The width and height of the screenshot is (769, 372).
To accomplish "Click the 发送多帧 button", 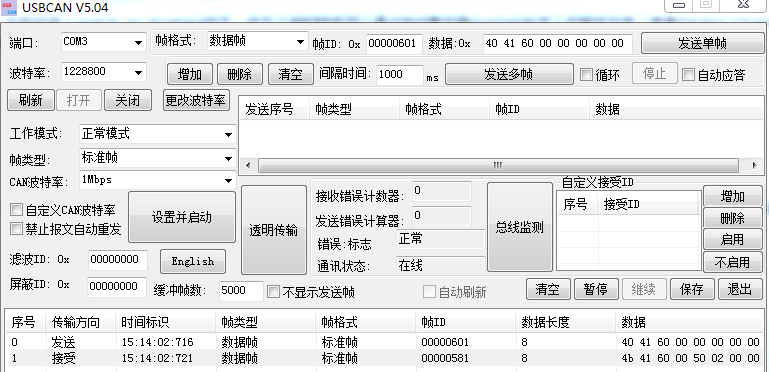I will 509,74.
